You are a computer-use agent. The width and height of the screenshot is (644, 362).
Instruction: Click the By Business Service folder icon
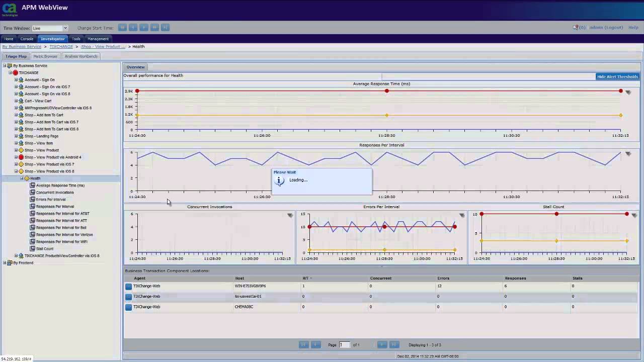(10, 66)
